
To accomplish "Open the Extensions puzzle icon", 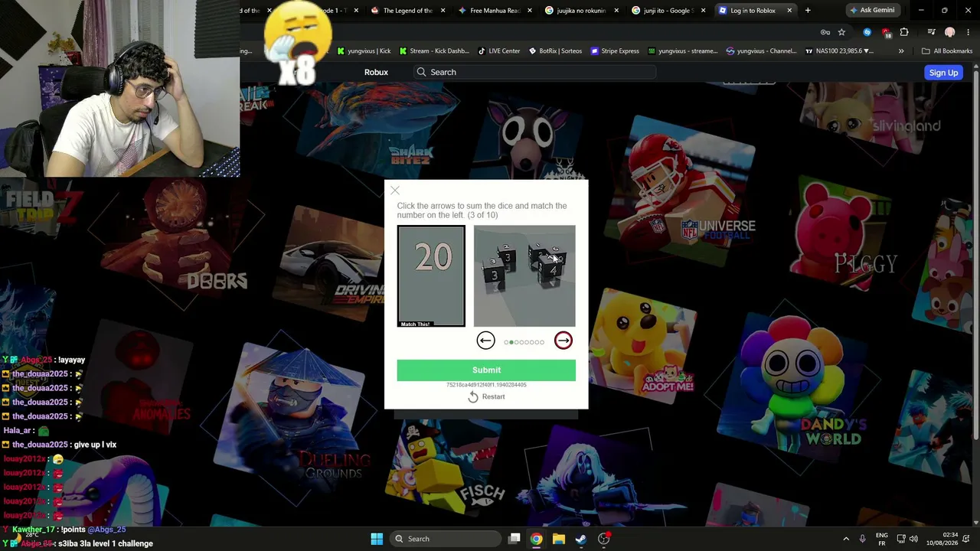I will pos(904,32).
